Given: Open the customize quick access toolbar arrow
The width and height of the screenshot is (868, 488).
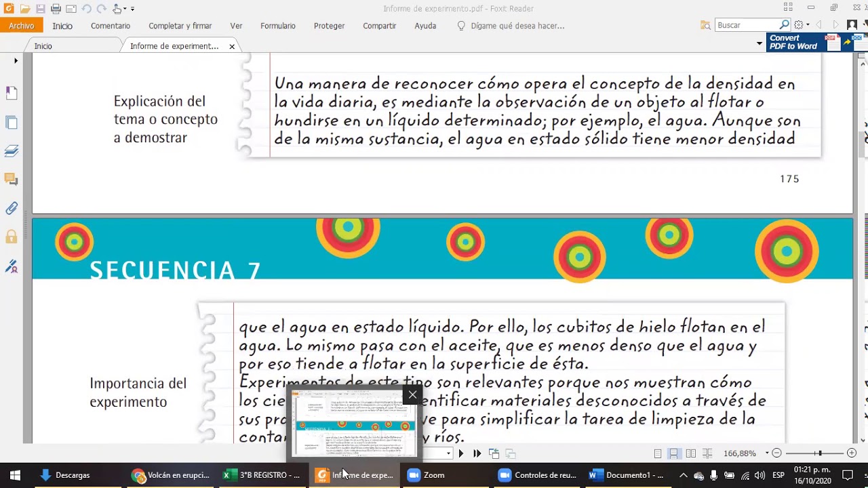Looking at the screenshot, I should [x=132, y=9].
